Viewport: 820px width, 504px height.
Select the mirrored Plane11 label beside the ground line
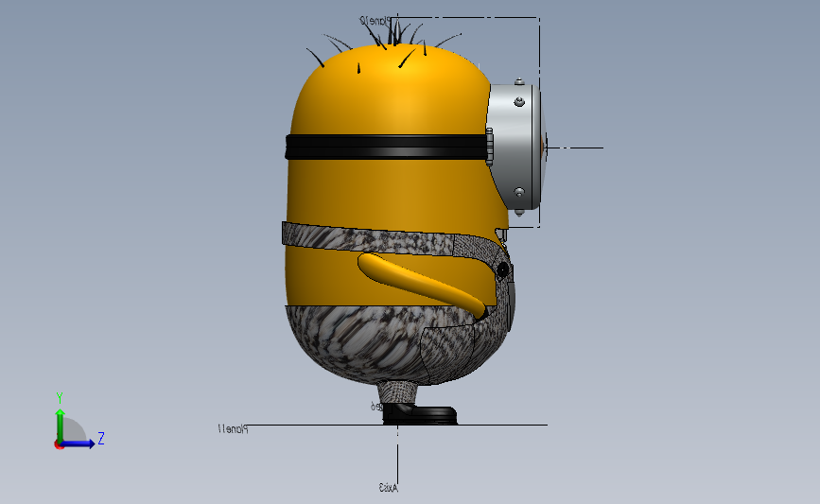pyautogui.click(x=233, y=429)
